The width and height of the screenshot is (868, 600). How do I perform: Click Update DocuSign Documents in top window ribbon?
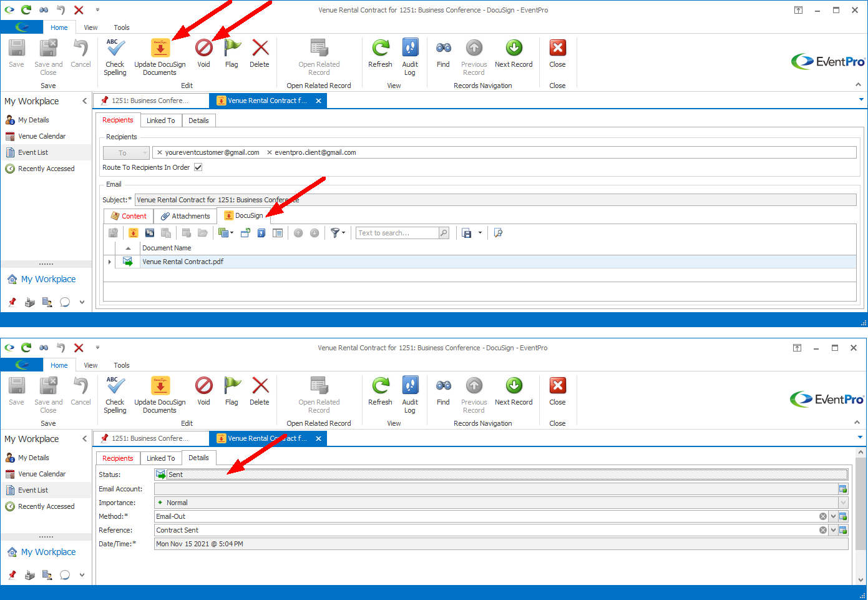160,57
